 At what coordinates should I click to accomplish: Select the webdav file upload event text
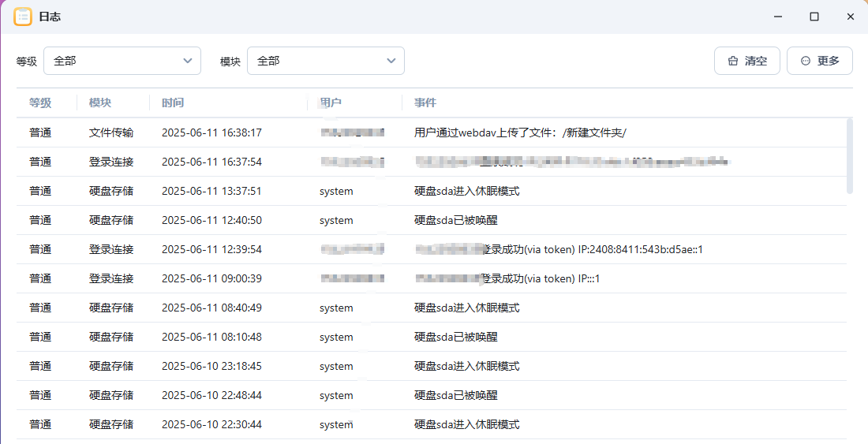pos(520,132)
